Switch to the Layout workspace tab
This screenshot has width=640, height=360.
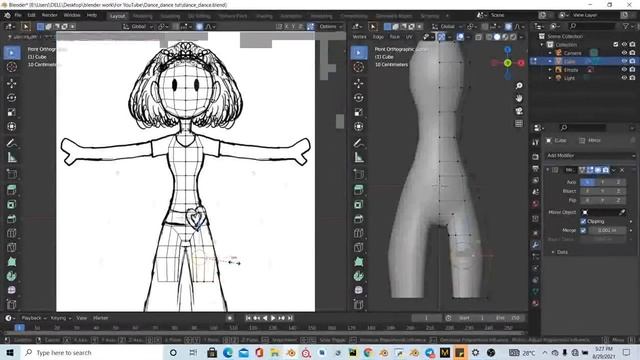click(x=118, y=16)
